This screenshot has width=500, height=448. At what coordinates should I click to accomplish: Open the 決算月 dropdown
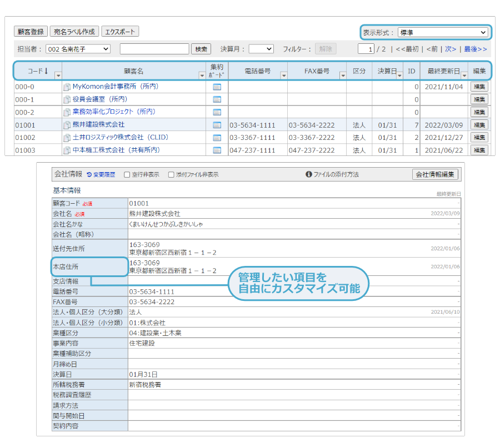(x=261, y=49)
